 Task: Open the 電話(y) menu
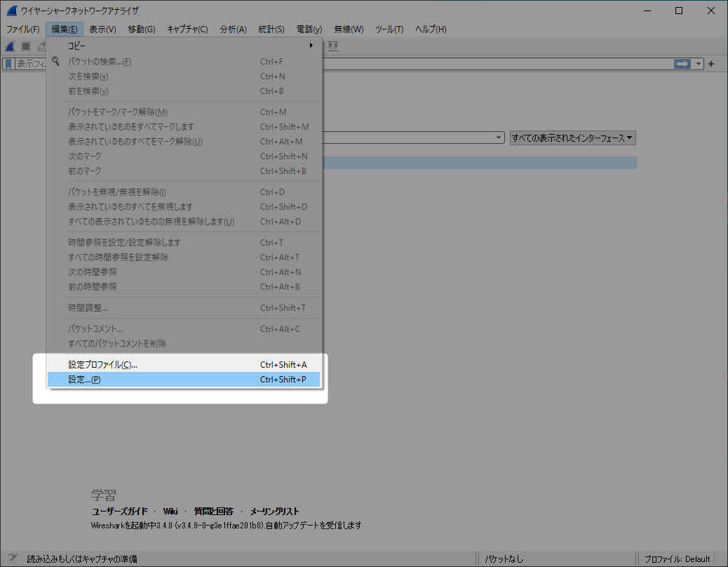click(309, 29)
